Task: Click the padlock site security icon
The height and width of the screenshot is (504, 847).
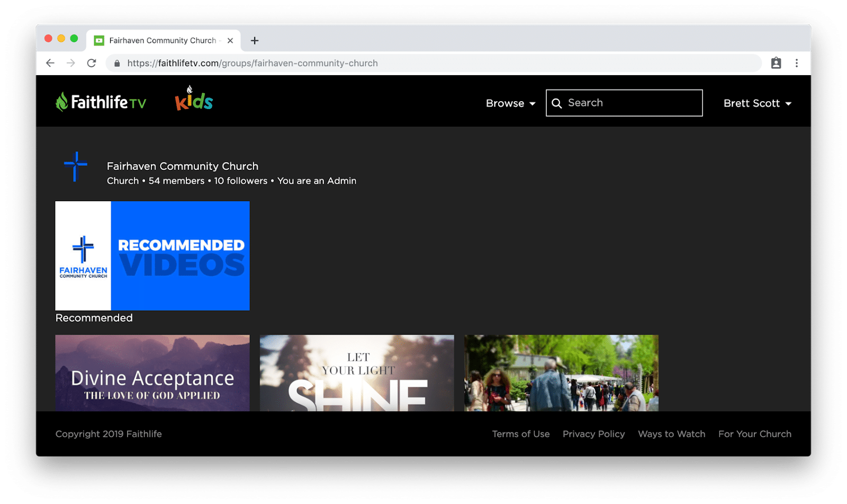Action: point(117,63)
